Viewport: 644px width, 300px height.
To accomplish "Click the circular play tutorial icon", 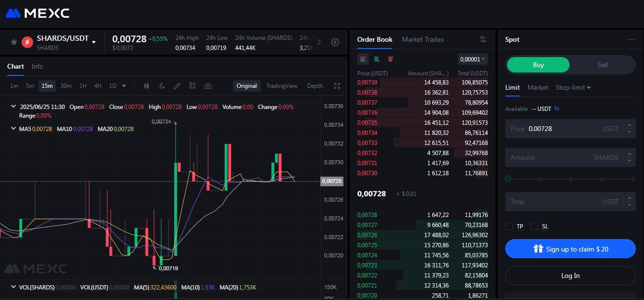I will [x=335, y=42].
